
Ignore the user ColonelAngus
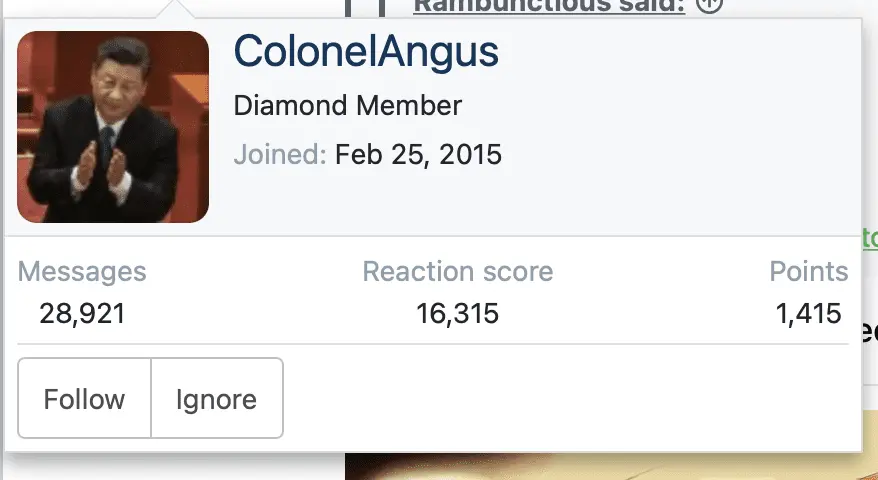click(217, 398)
